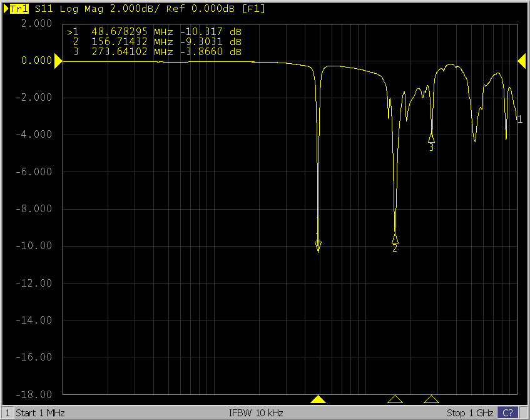This screenshot has width=530, height=420.
Task: Click the C? calibration status indicator
Action: pos(507,413)
